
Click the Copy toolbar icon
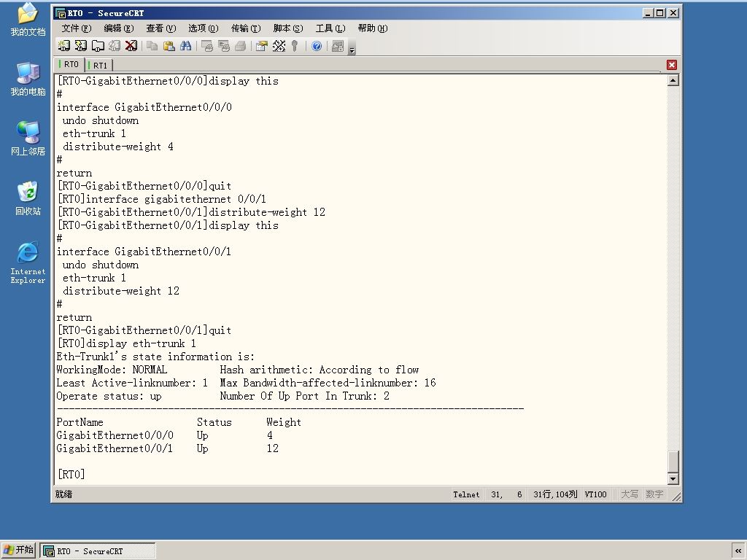(152, 46)
